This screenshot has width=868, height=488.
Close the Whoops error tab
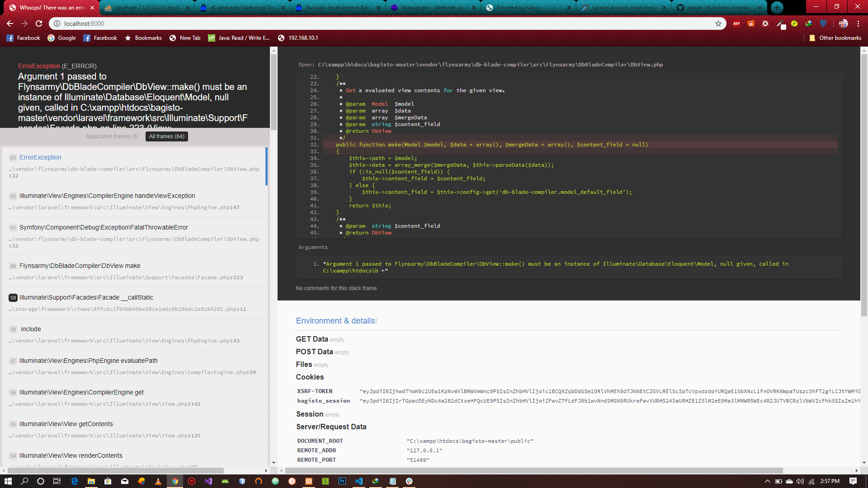click(x=92, y=8)
